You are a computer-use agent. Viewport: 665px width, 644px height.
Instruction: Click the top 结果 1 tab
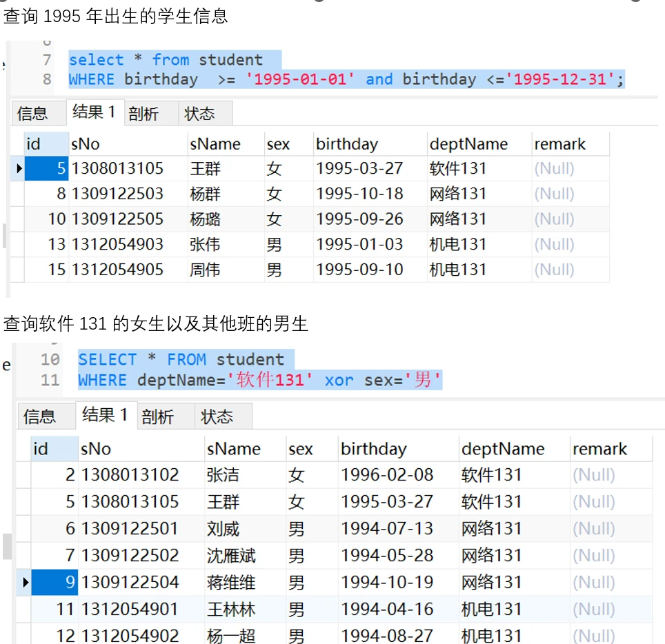click(94, 112)
